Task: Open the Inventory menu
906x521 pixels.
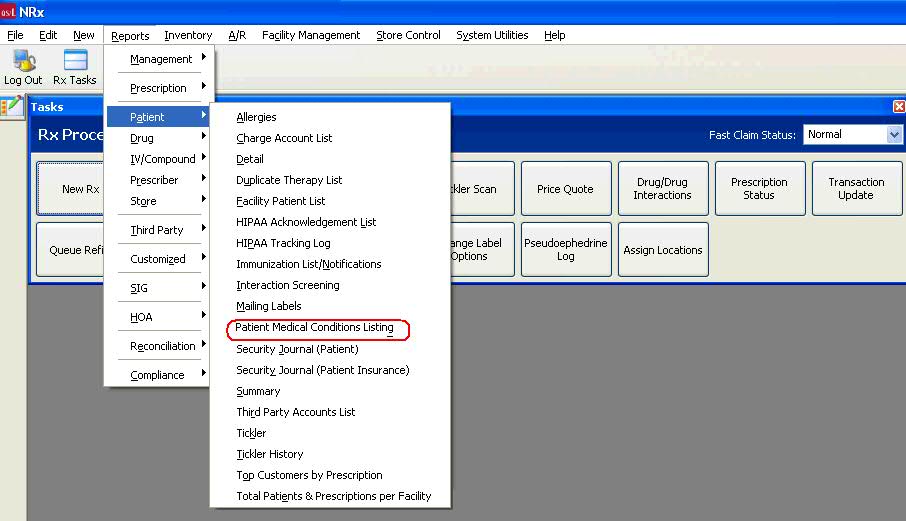Action: [x=188, y=35]
